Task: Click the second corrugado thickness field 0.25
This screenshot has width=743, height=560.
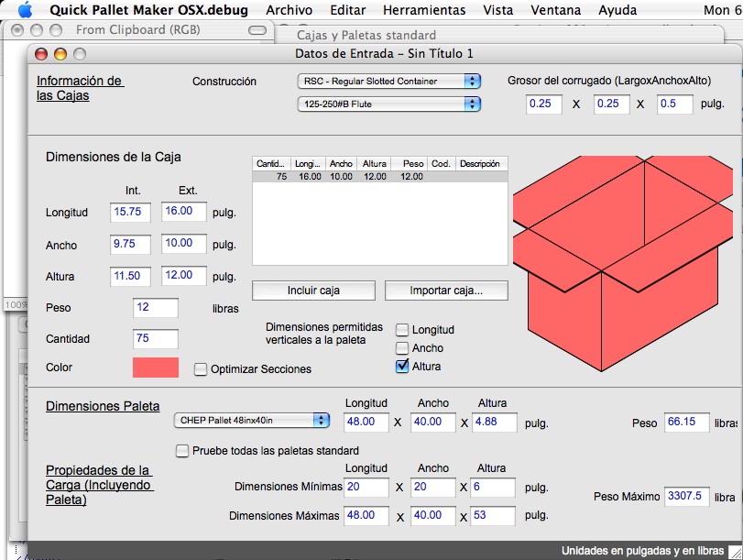Action: click(x=612, y=104)
